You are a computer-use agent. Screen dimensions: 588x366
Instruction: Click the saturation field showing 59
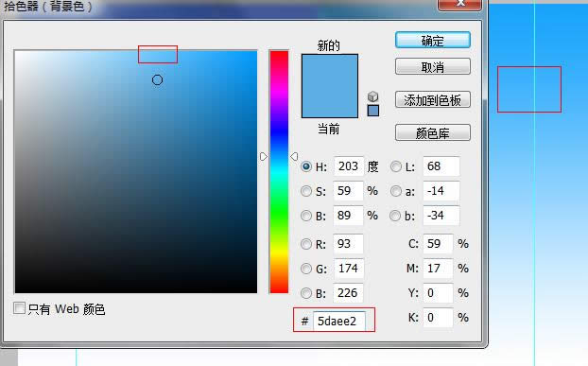(x=349, y=191)
